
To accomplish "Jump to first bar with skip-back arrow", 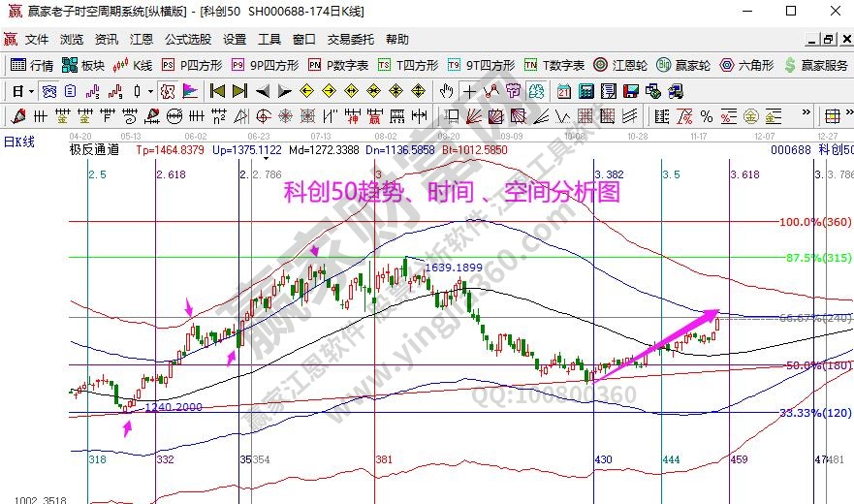I will tap(216, 91).
